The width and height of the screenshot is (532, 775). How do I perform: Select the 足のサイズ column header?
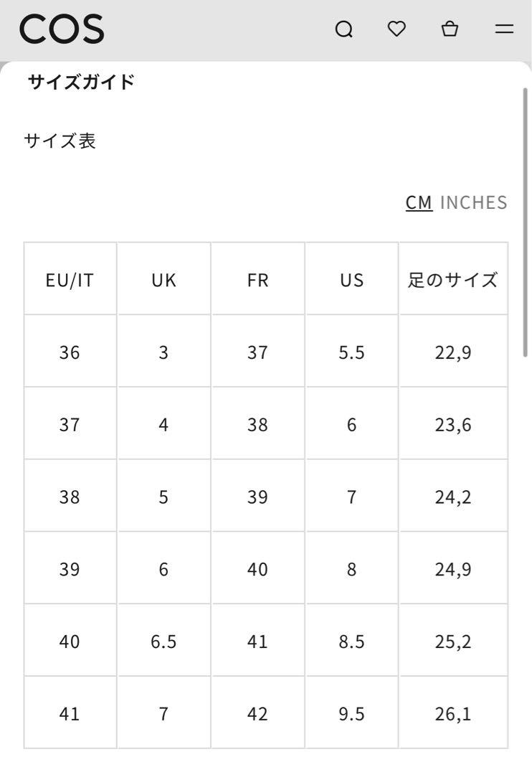click(x=453, y=279)
